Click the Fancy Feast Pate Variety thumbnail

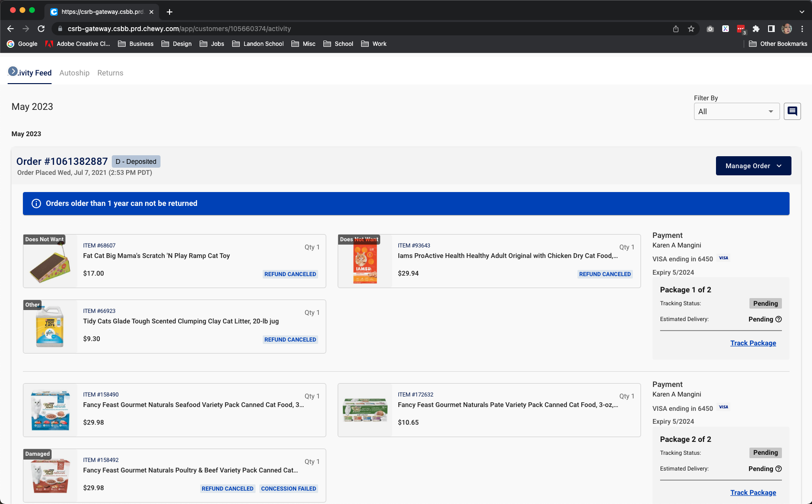coord(365,410)
